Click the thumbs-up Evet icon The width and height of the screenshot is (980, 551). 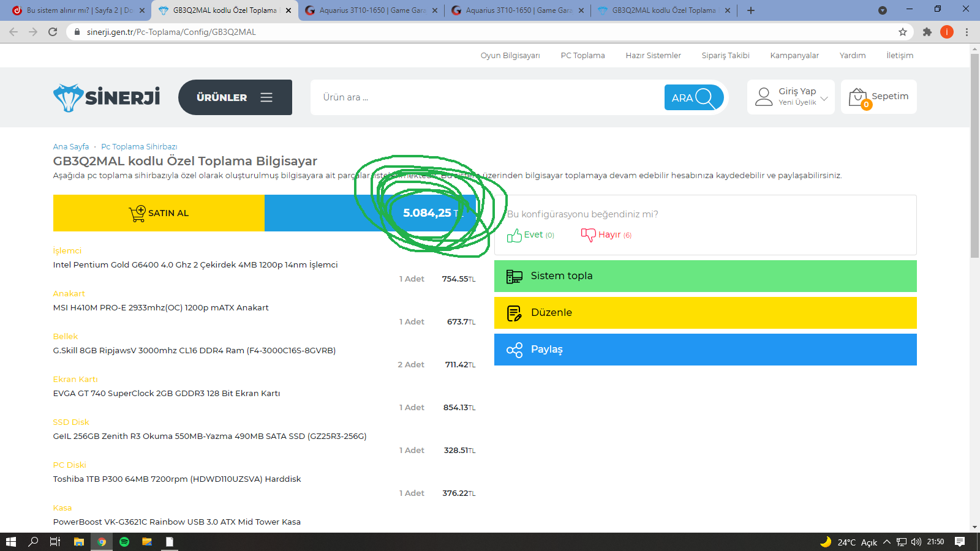pyautogui.click(x=514, y=235)
